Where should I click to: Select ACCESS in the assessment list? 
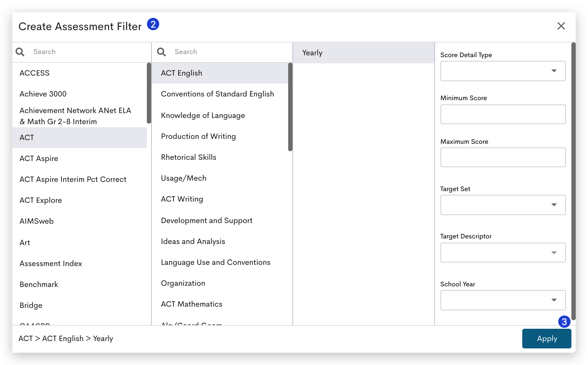(x=80, y=73)
